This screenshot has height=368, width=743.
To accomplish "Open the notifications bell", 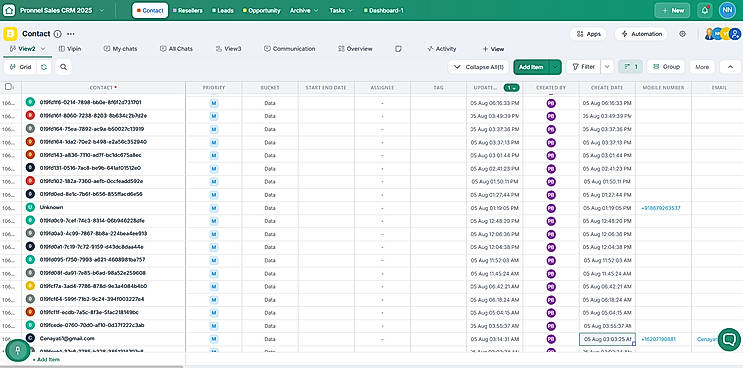I will click(x=705, y=10).
